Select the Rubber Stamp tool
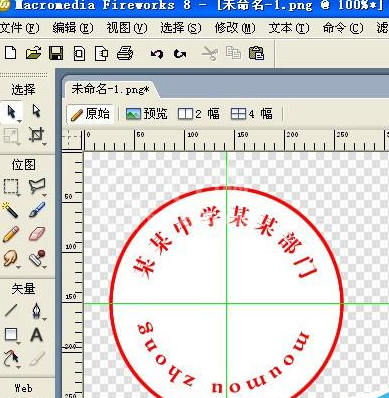The image size is (389, 398). [x=37, y=258]
